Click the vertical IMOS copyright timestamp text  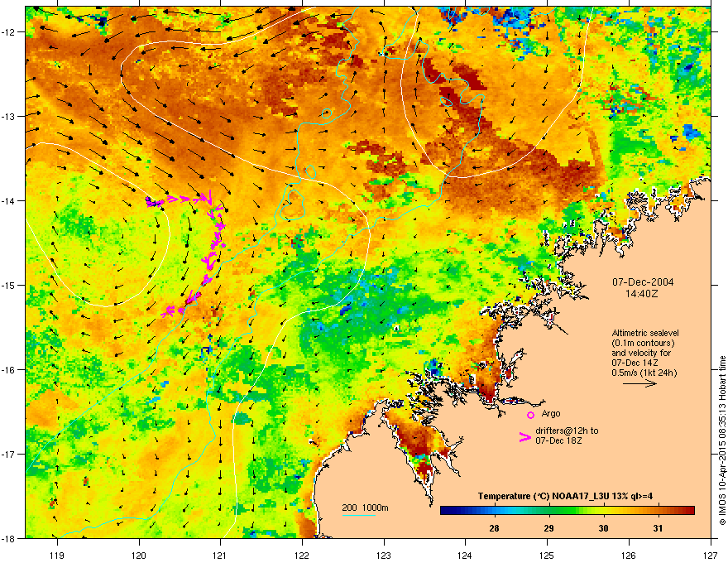point(722,440)
